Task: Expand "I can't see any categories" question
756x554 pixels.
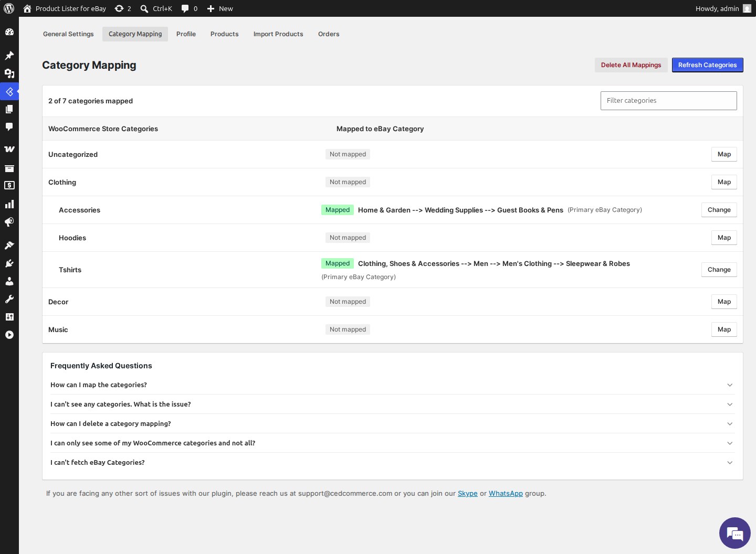Action: click(393, 404)
